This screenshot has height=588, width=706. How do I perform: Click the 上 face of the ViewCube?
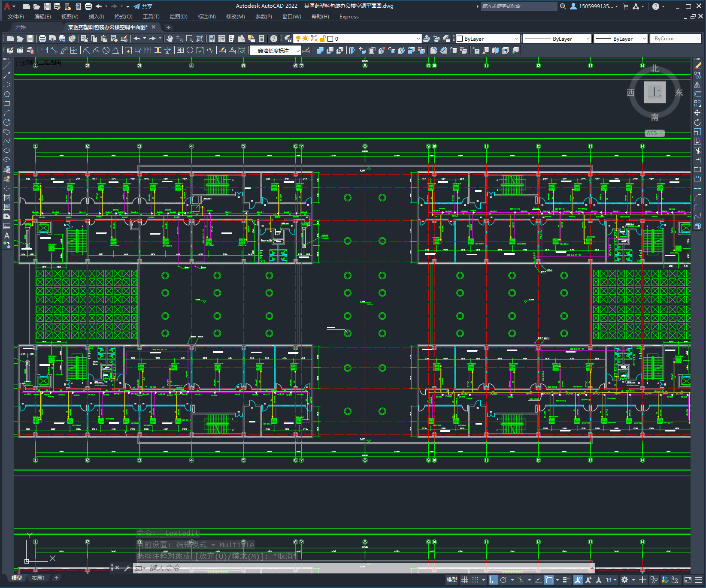[x=654, y=92]
